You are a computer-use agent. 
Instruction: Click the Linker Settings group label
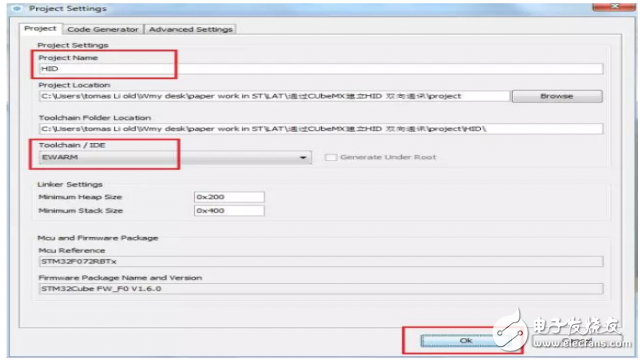tap(70, 184)
